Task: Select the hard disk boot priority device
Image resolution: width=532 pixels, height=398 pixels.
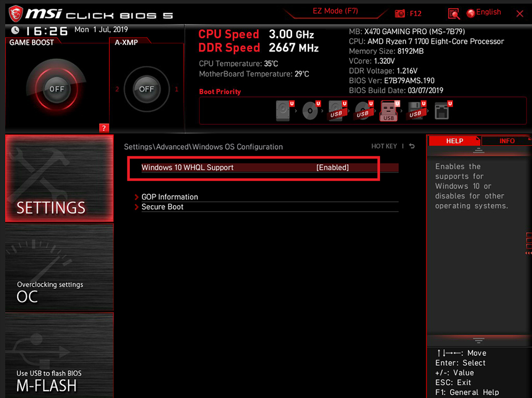Action: pos(284,111)
